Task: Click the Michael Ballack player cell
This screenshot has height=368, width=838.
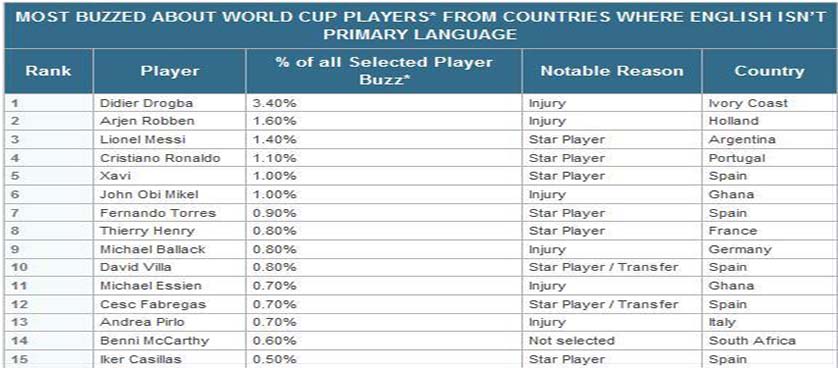Action: point(169,249)
